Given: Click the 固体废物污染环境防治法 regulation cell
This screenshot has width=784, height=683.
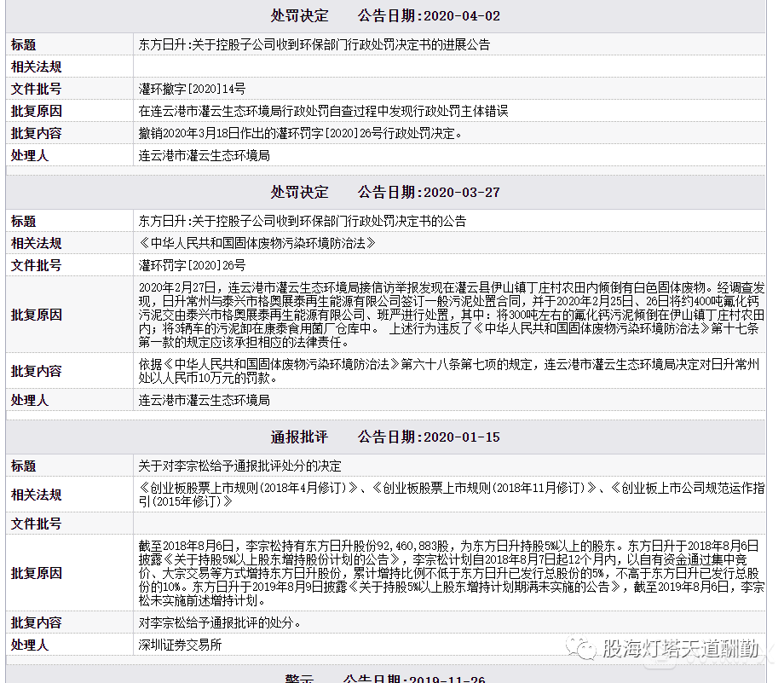Looking at the screenshot, I should coord(257,243).
